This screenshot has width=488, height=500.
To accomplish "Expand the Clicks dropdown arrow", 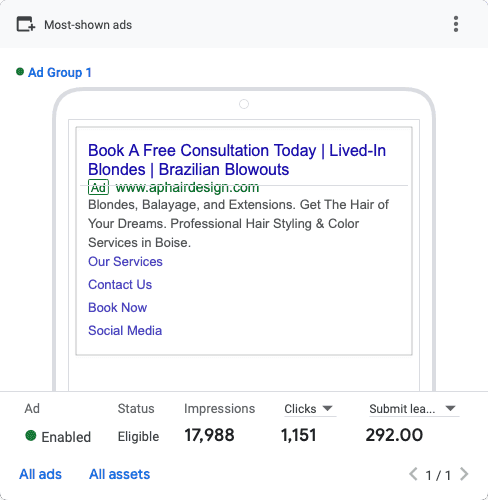I will click(328, 408).
